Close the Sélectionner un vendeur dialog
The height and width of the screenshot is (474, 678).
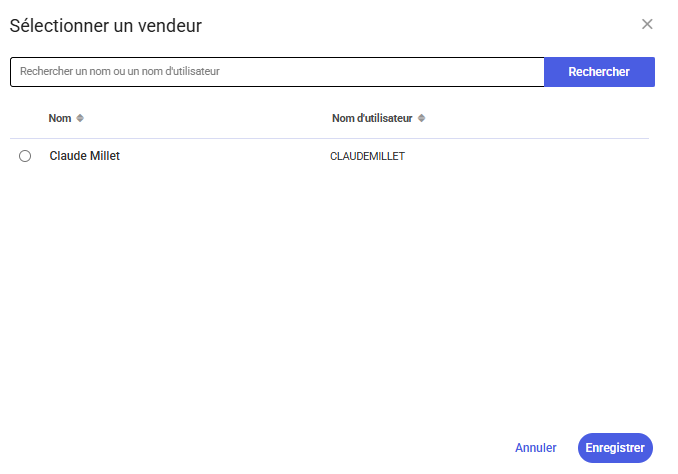click(647, 24)
